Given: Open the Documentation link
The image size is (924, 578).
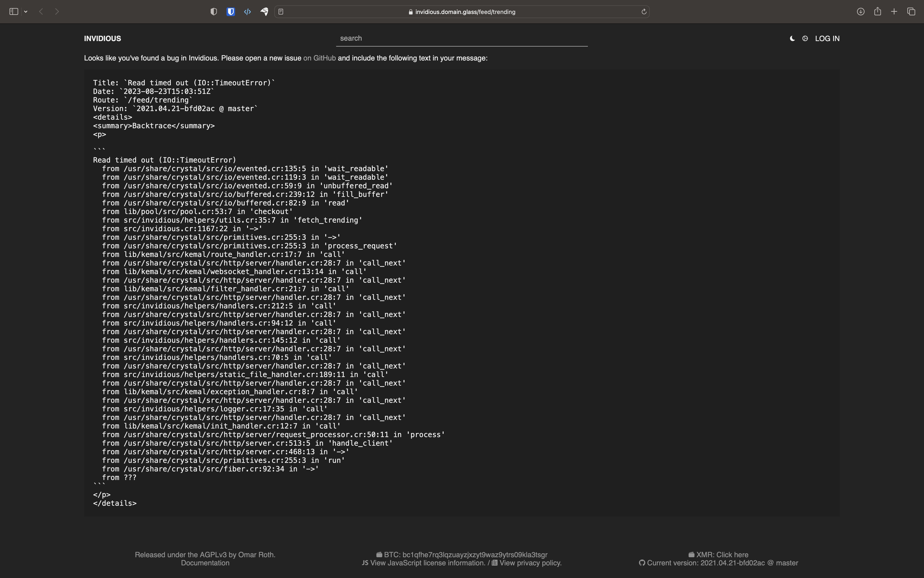Looking at the screenshot, I should coord(205,563).
